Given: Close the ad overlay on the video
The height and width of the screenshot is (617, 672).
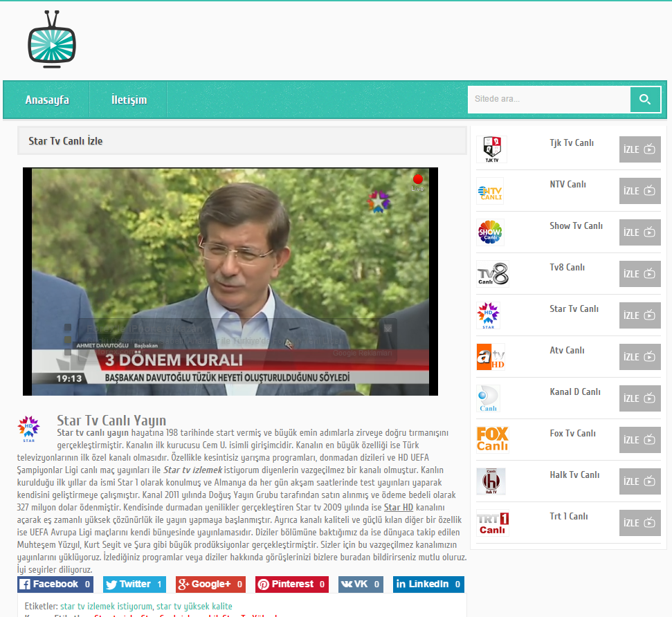Looking at the screenshot, I should 388,329.
